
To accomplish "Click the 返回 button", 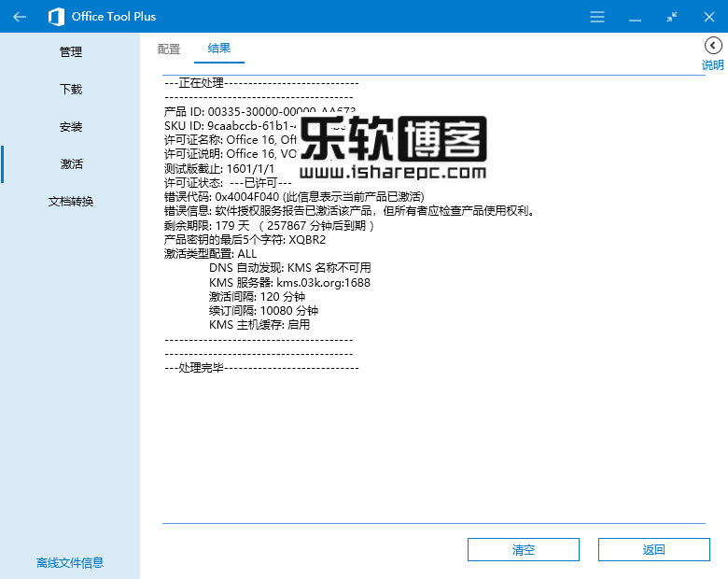I will (x=653, y=550).
